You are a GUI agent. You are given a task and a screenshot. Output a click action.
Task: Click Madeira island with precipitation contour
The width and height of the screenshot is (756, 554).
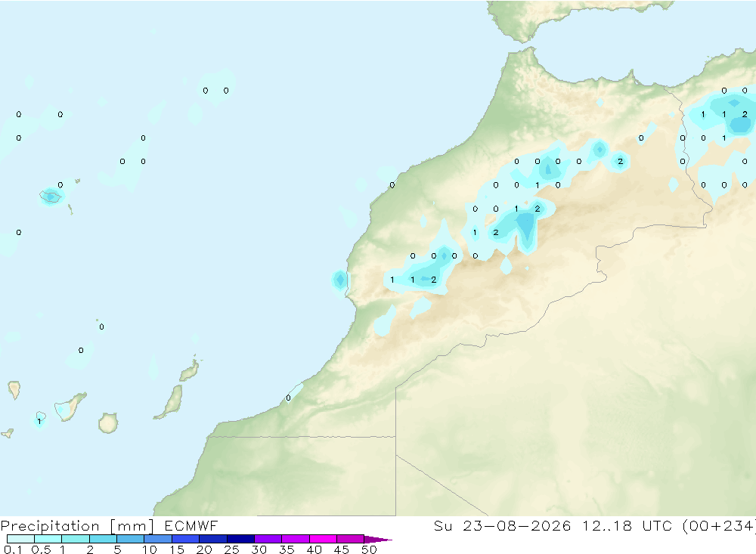coord(51,197)
